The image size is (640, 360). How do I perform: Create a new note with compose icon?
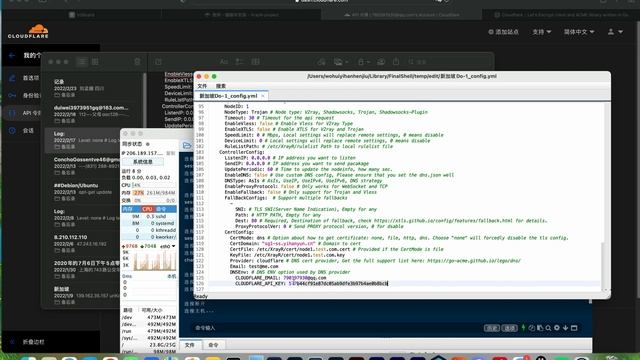(x=158, y=62)
